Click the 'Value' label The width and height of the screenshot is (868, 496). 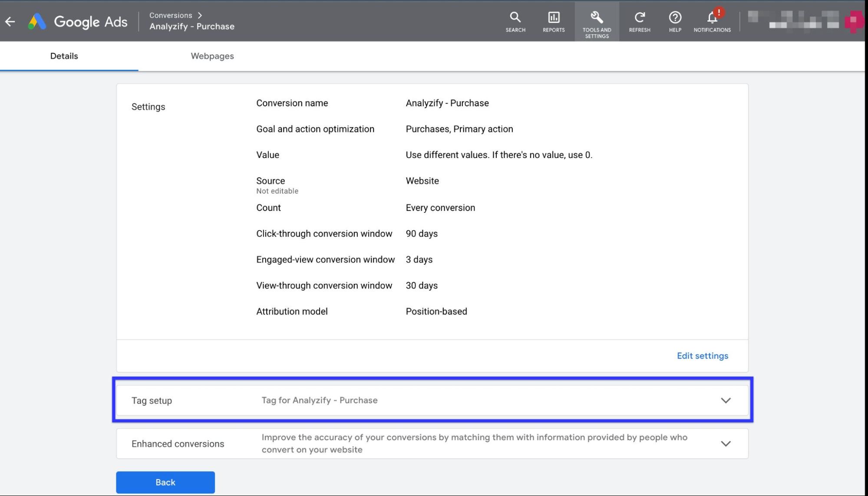[x=267, y=155]
